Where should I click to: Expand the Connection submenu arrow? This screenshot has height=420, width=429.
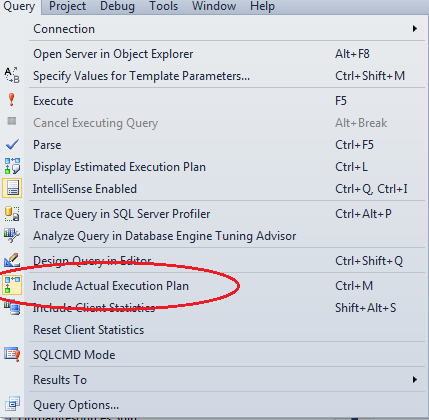pos(415,29)
